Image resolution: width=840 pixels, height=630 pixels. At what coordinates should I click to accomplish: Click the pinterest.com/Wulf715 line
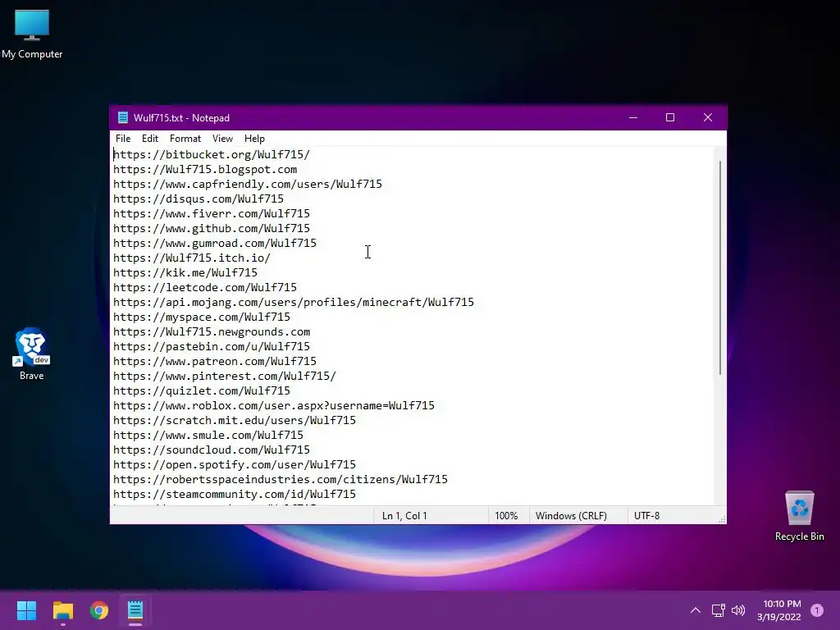click(225, 376)
